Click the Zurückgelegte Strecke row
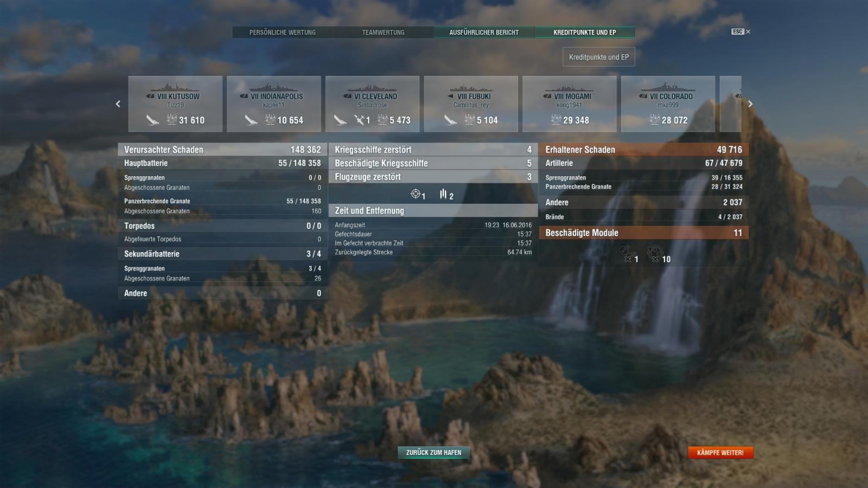868x488 pixels. click(433, 252)
